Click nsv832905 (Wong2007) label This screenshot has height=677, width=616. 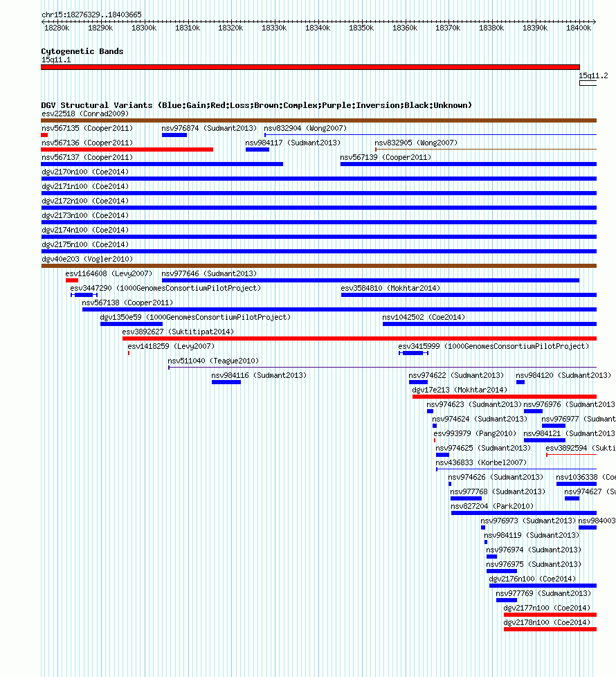[x=416, y=143]
